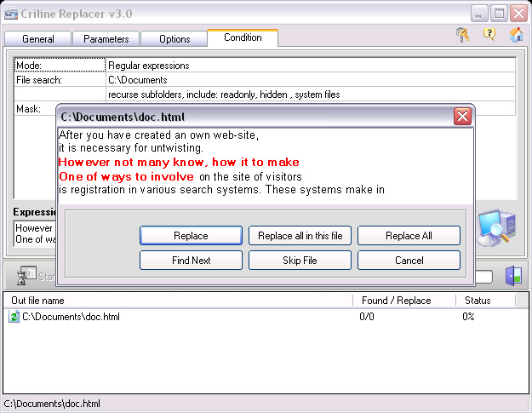Click the Replace button
This screenshot has width=532, height=413.
(191, 236)
